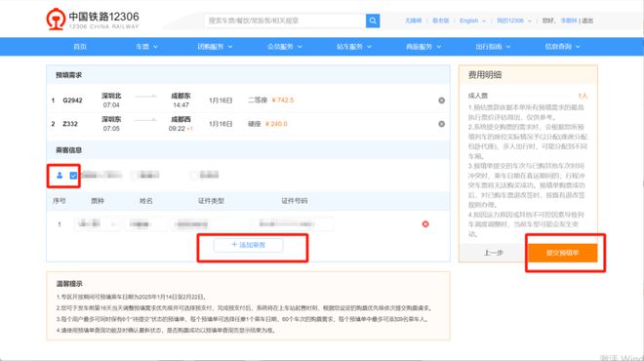Click the 敬老版 senior version link
Viewport: 644px width, 361px height.
click(x=440, y=20)
